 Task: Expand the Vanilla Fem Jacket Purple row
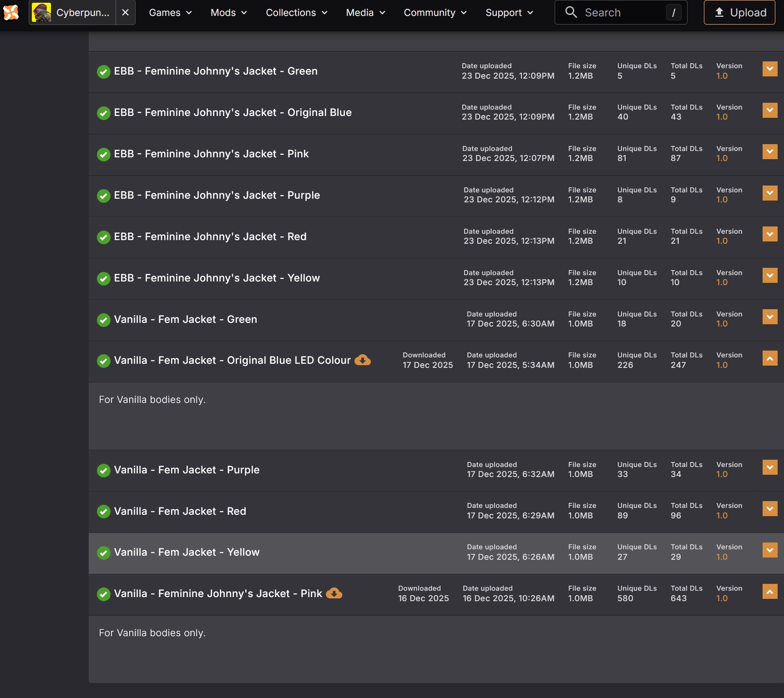pos(770,467)
